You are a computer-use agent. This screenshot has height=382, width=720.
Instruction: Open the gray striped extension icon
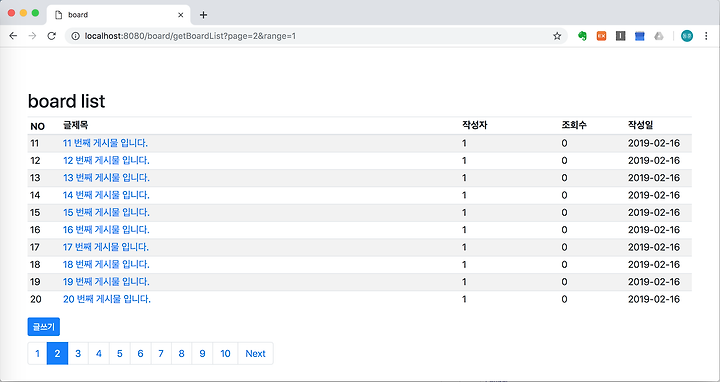pos(620,36)
